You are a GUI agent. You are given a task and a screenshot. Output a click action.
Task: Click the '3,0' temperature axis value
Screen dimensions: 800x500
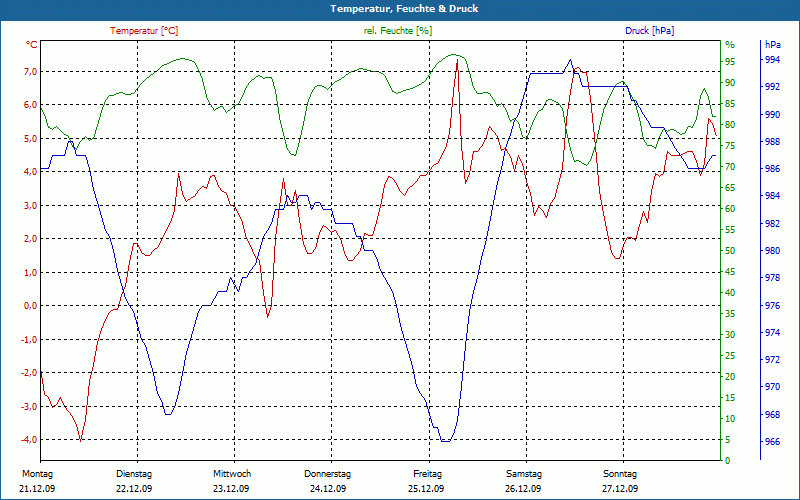(31, 205)
